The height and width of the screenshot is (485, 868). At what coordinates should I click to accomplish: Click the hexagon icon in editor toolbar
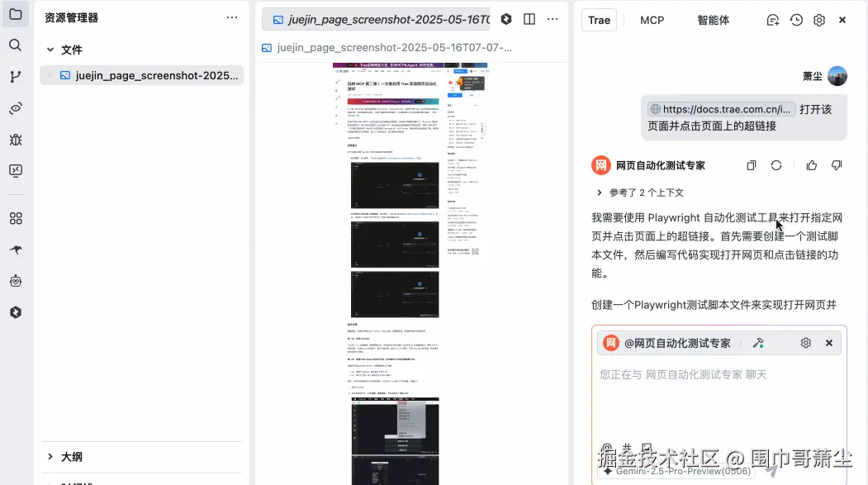[506, 19]
